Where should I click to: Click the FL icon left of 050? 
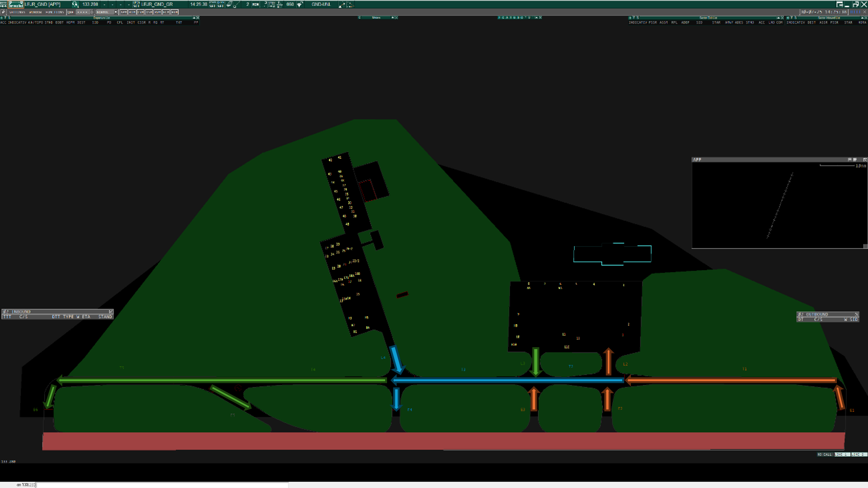pos(279,4)
